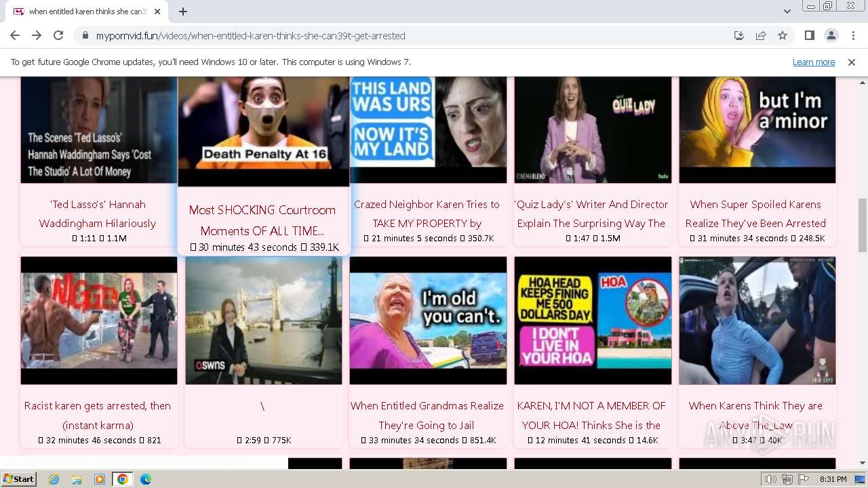Image resolution: width=868 pixels, height=488 pixels.
Task: Open 'Death Penalty At 16' thumbnail
Action: (x=264, y=131)
